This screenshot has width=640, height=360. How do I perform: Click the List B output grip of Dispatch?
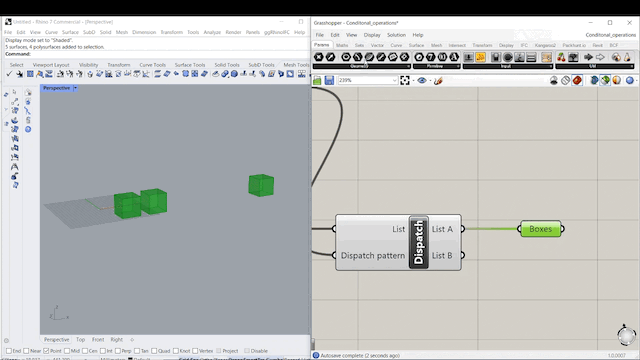[462, 256]
